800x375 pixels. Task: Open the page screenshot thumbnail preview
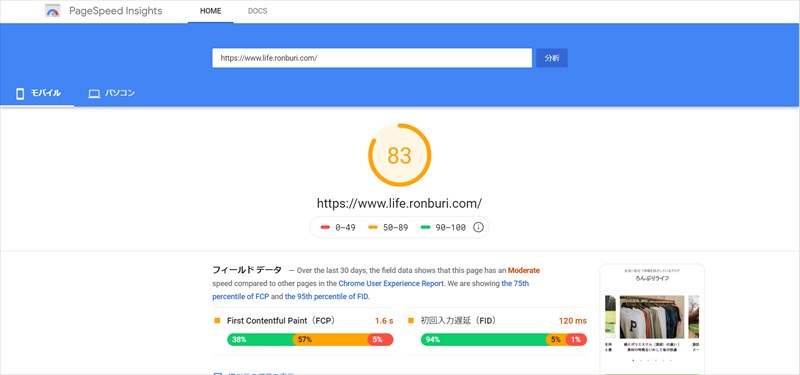(x=652, y=319)
